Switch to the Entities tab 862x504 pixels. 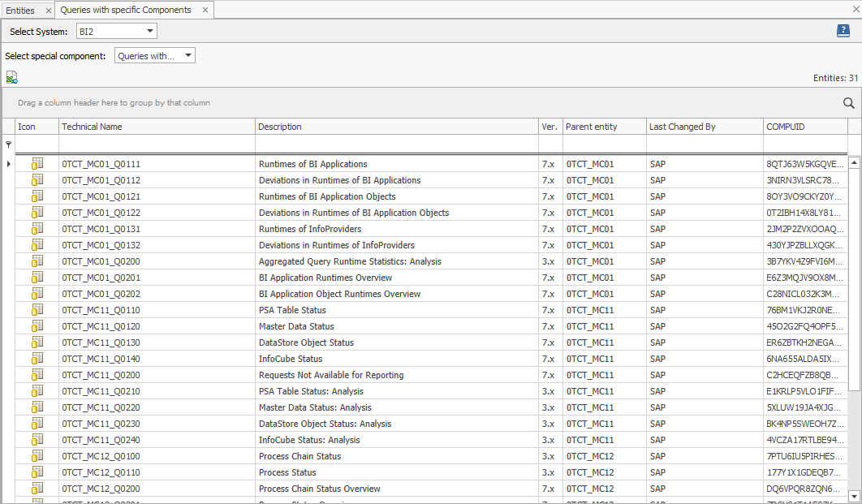point(21,11)
